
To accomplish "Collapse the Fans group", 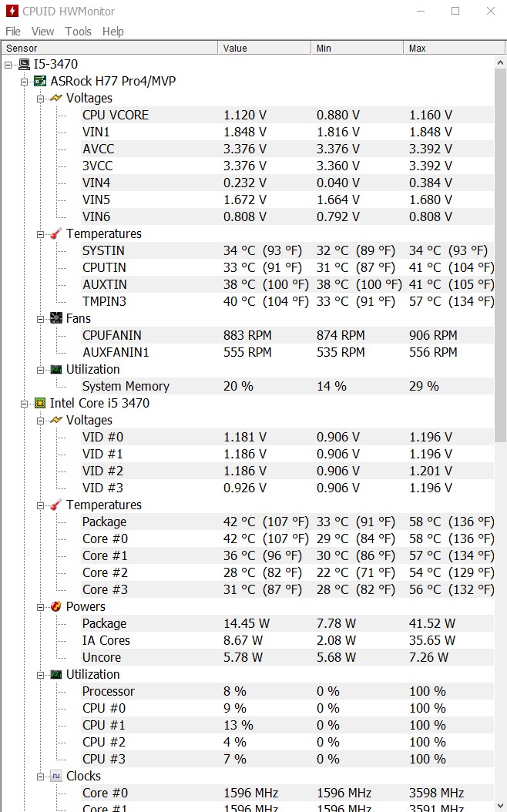I will tap(40, 319).
